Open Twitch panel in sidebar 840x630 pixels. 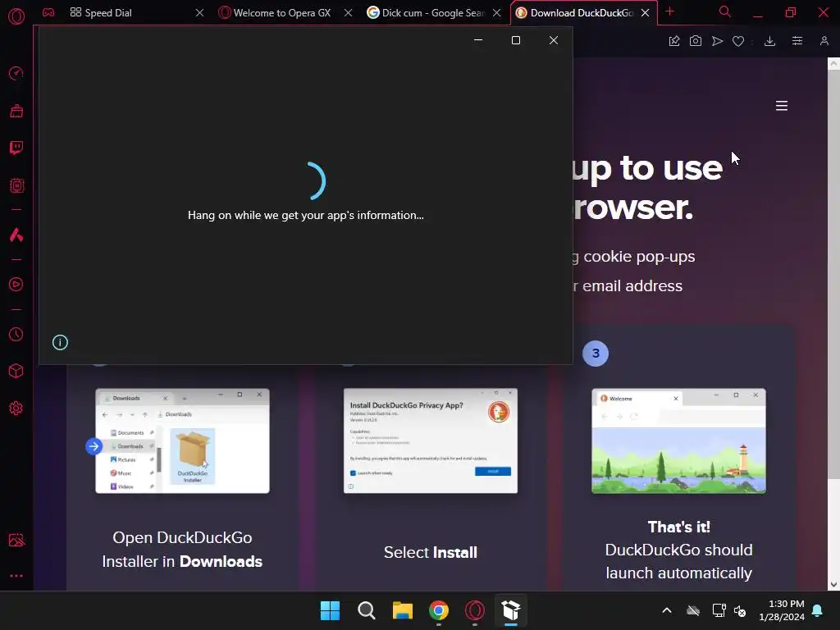point(16,148)
